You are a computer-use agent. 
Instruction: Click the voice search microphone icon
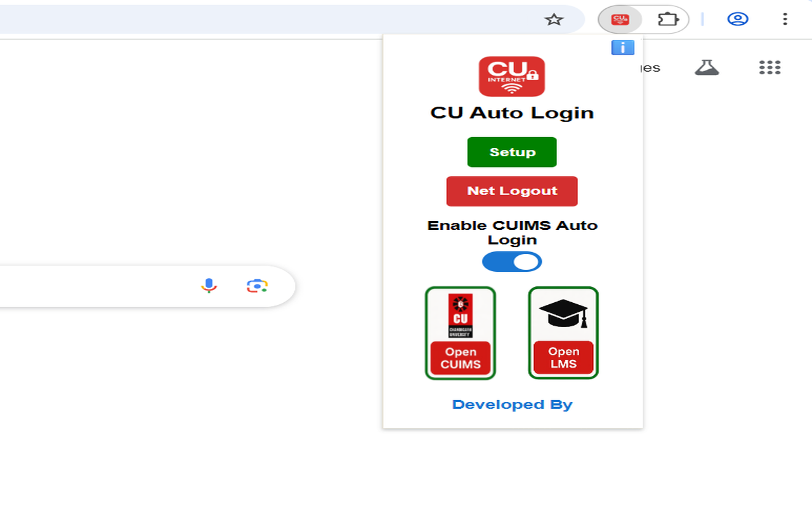209,286
